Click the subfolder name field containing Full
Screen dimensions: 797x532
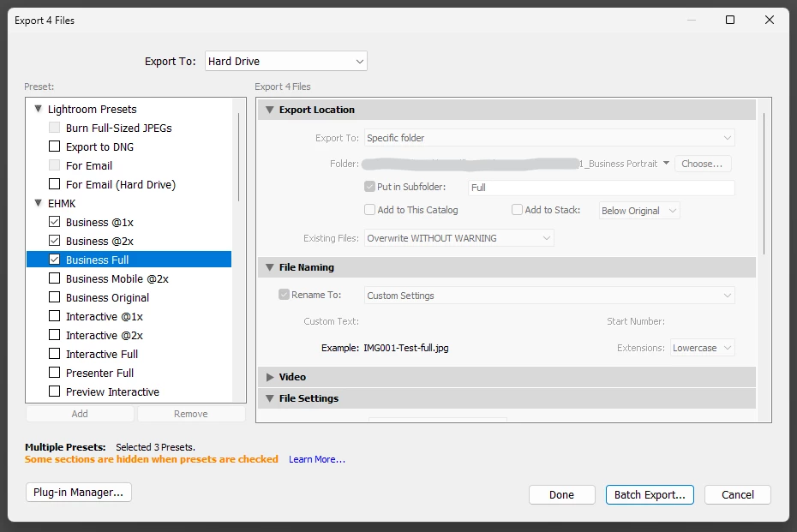click(x=601, y=188)
